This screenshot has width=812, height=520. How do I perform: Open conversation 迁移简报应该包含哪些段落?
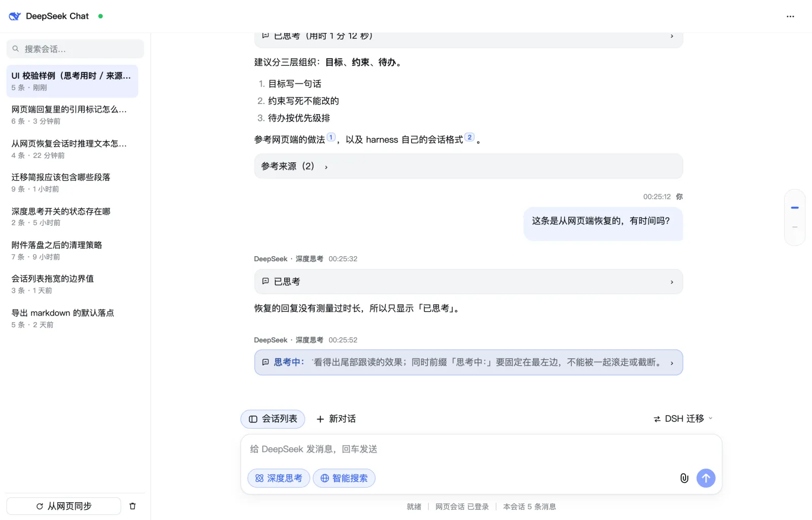[72, 183]
